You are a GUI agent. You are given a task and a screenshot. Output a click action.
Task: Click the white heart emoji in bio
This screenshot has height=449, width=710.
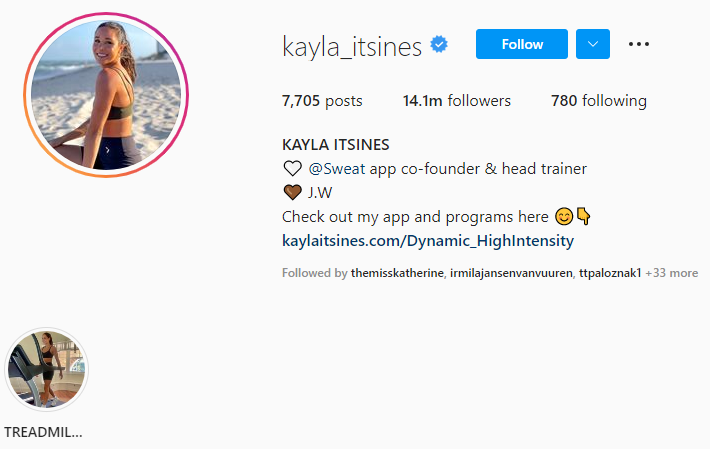click(x=293, y=169)
